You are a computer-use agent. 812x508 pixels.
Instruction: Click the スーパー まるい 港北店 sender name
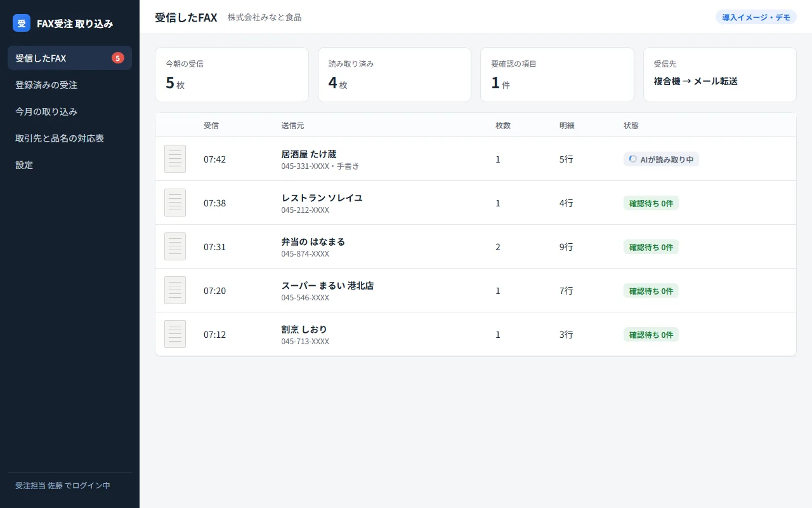point(327,285)
